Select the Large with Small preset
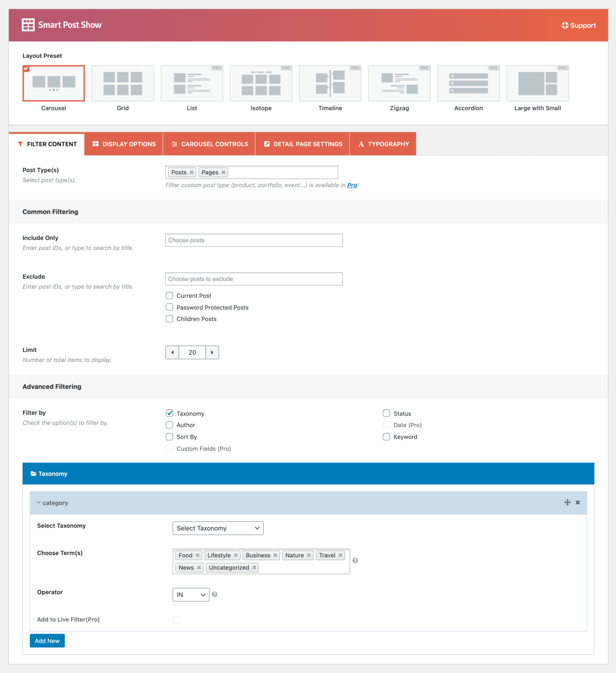This screenshot has height=673, width=616. tap(537, 83)
